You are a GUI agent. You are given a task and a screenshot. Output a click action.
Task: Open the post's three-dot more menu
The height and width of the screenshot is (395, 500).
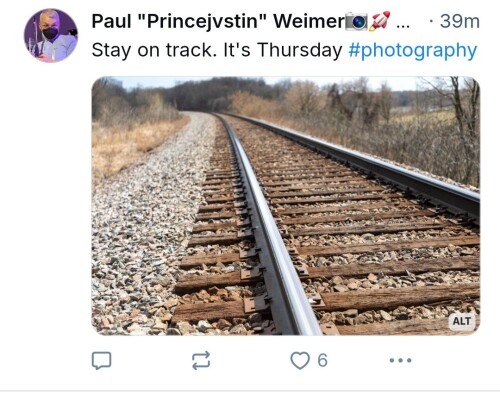point(400,360)
